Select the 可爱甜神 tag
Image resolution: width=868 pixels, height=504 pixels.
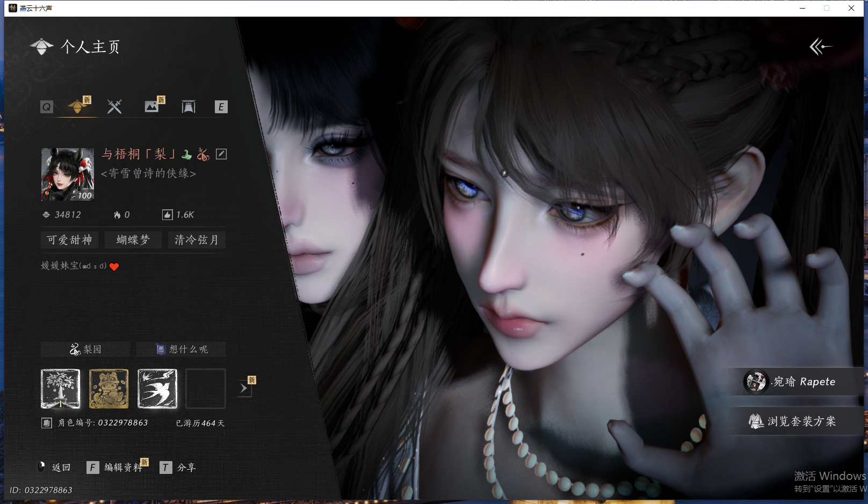pyautogui.click(x=69, y=240)
